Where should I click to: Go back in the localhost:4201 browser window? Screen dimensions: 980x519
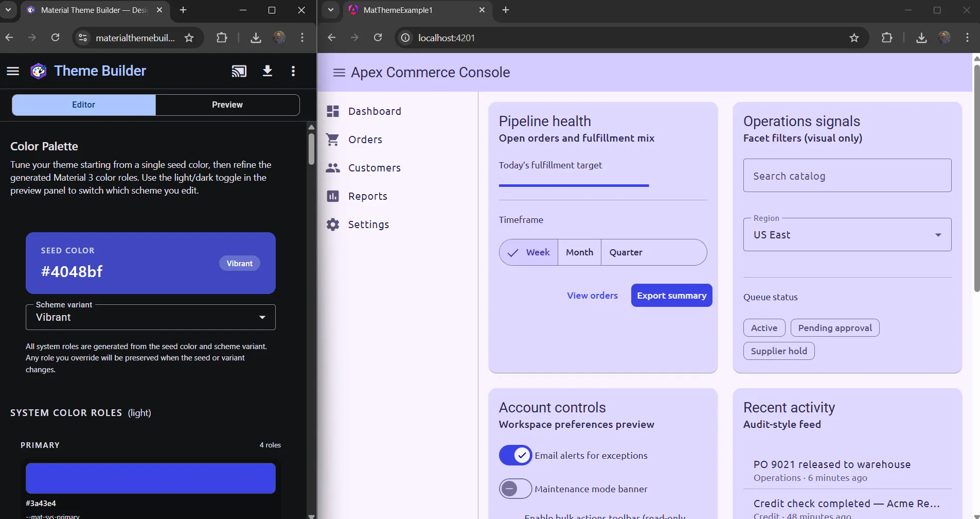click(332, 38)
